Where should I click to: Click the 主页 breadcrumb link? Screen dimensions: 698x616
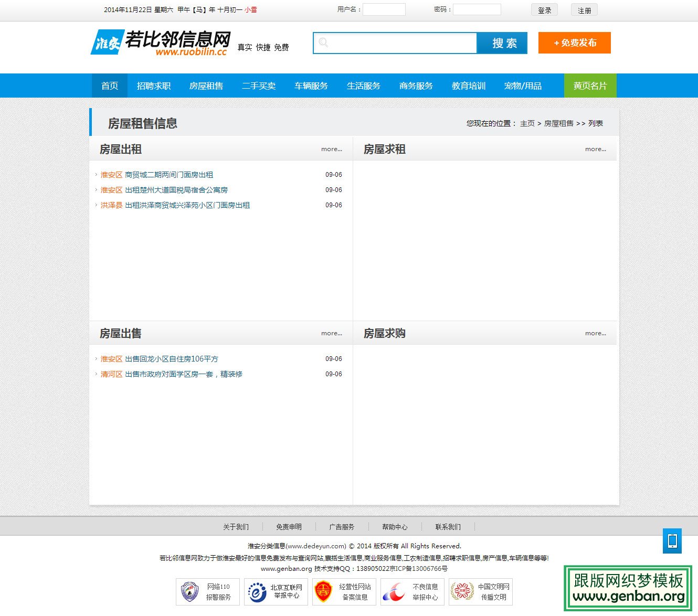(x=527, y=123)
